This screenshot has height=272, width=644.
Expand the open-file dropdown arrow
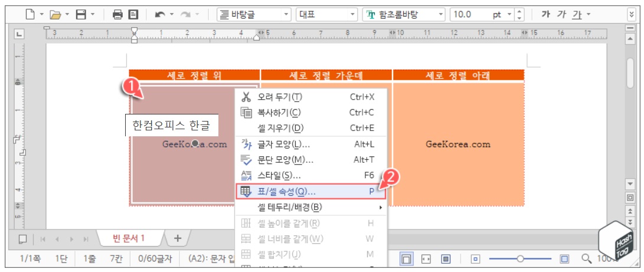click(67, 15)
